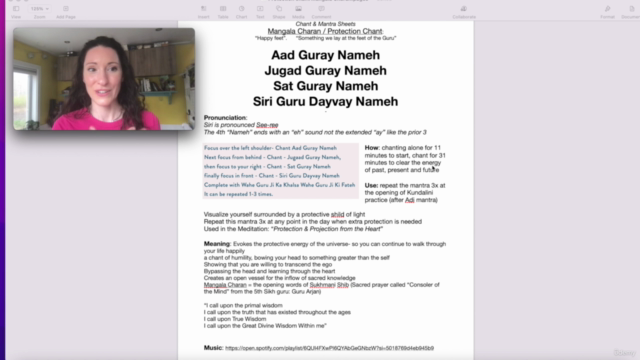Screen dimensions: 640x360
Task: Click the line 'Jugad Guray Nameh'
Action: click(325, 71)
